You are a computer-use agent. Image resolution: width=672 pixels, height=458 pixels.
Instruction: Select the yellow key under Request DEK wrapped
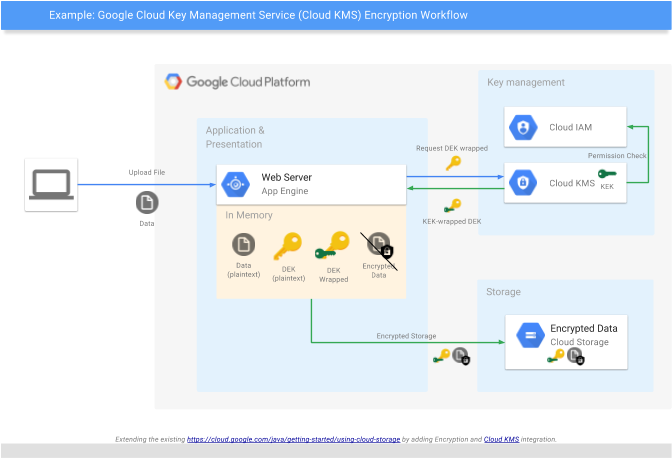point(453,163)
